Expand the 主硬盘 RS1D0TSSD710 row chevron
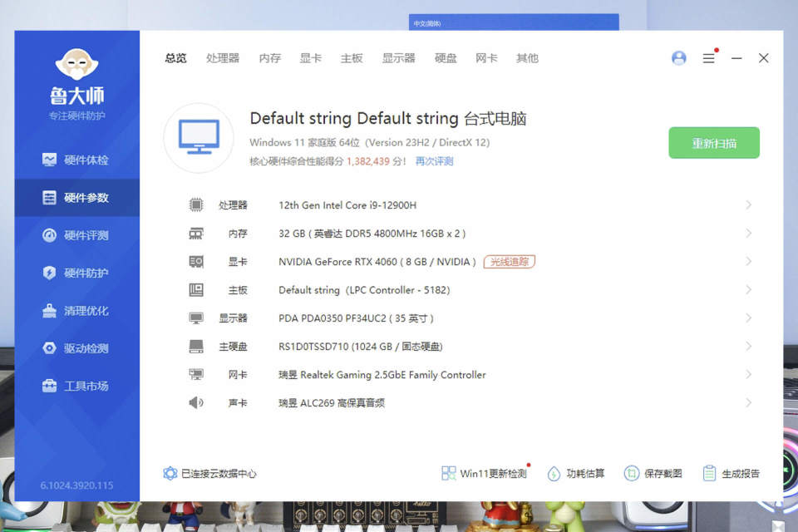The height and width of the screenshot is (532, 798). (x=748, y=346)
